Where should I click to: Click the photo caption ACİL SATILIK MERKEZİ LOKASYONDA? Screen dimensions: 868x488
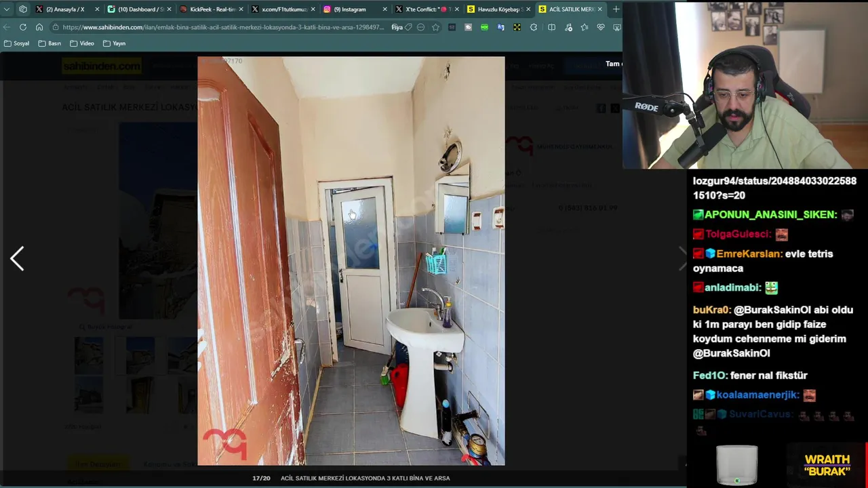[x=365, y=478]
